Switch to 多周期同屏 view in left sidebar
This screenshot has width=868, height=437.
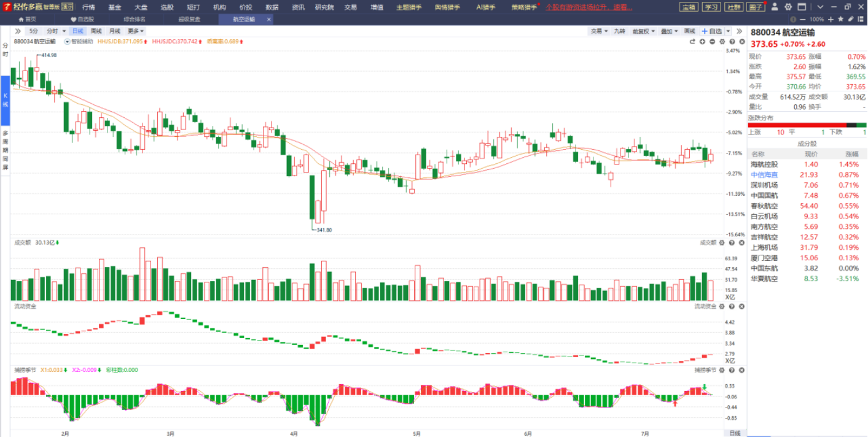click(5, 150)
